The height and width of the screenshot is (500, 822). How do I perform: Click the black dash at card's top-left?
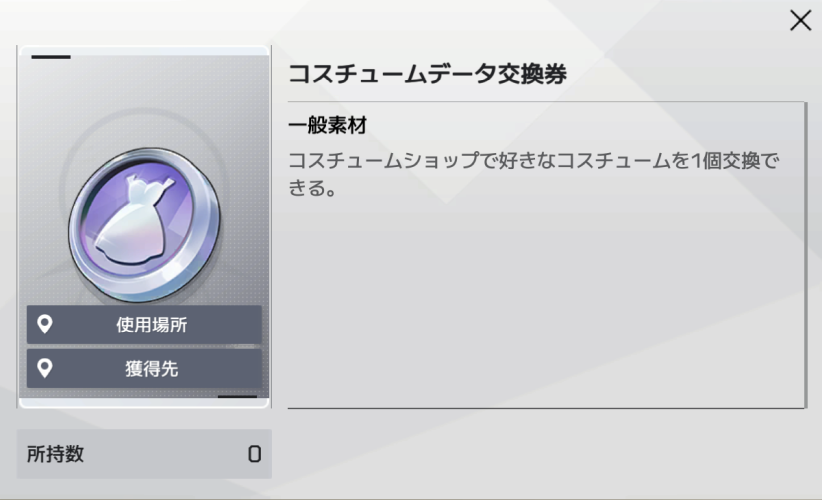click(x=51, y=57)
